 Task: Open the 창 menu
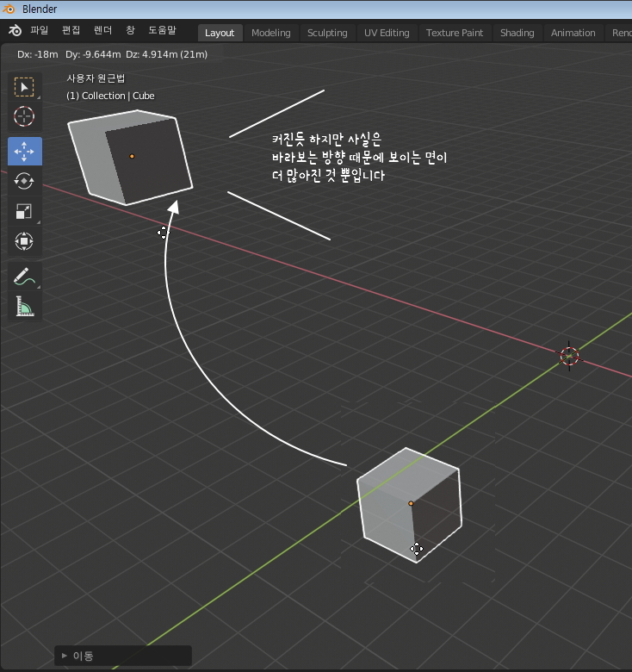130,30
